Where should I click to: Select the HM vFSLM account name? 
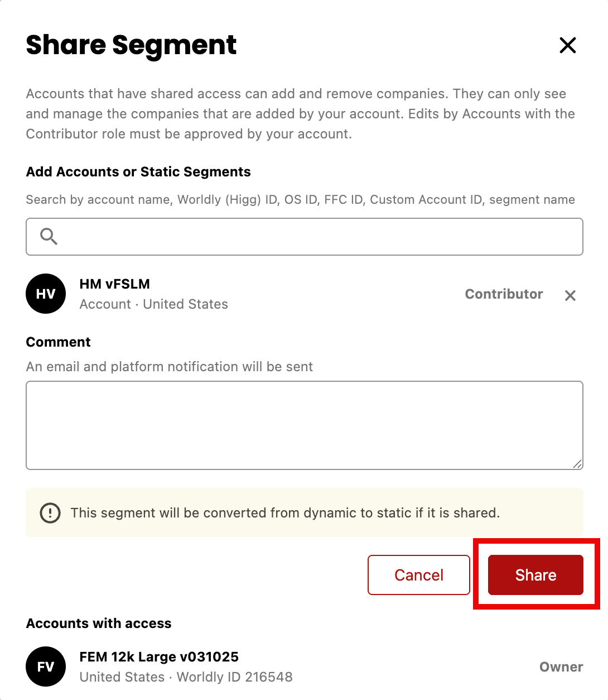(115, 284)
